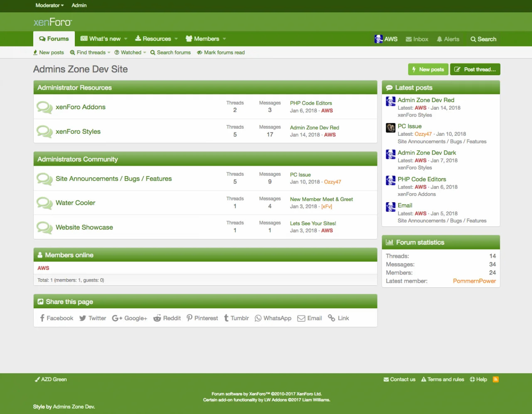Click the Members online header
The width and height of the screenshot is (532, 414).
coord(69,255)
